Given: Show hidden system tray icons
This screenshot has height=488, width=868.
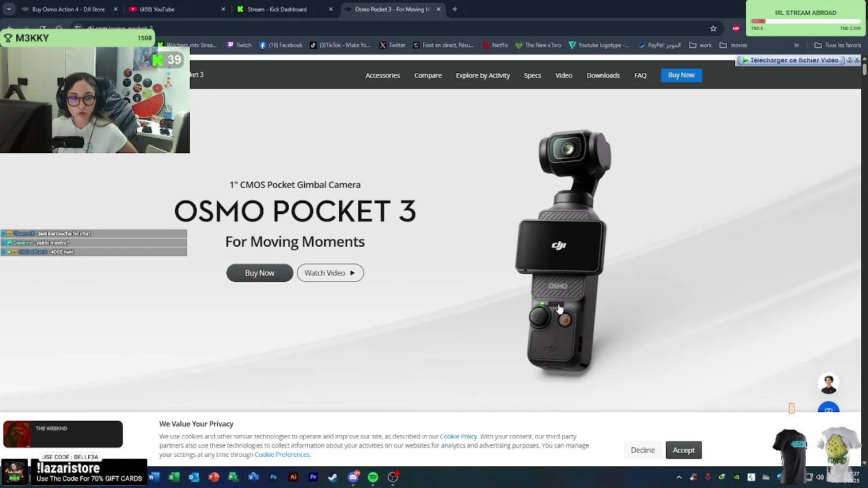Looking at the screenshot, I should coord(678,477).
